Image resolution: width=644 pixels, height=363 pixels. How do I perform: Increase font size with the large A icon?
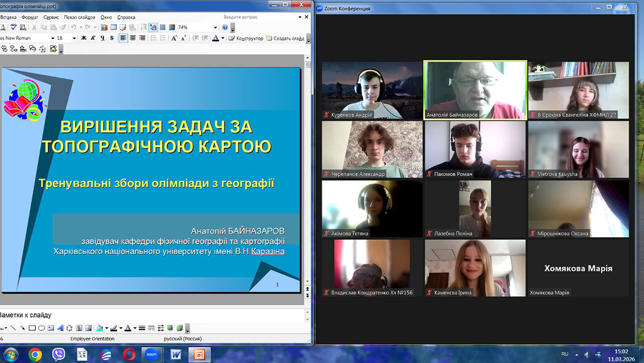(174, 38)
